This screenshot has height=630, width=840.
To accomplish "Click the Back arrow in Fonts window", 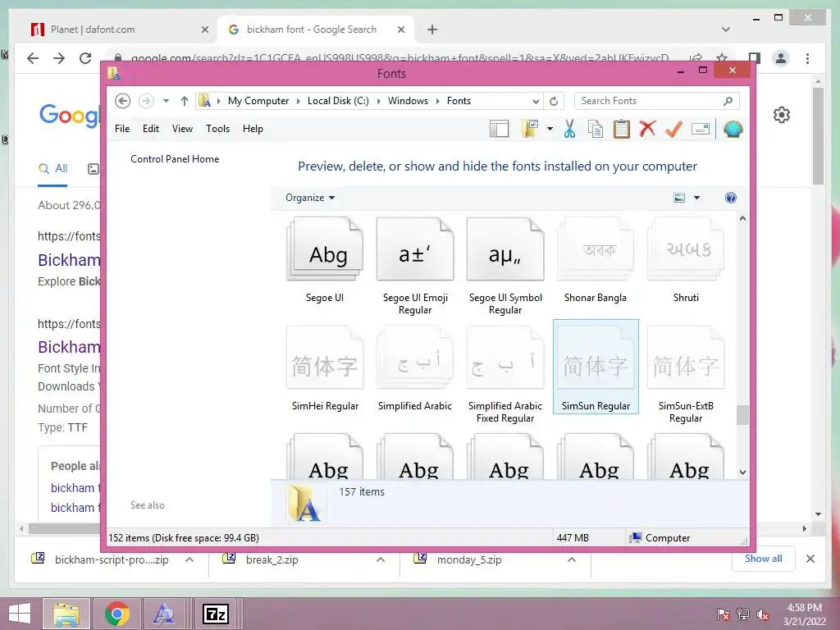I will point(123,101).
